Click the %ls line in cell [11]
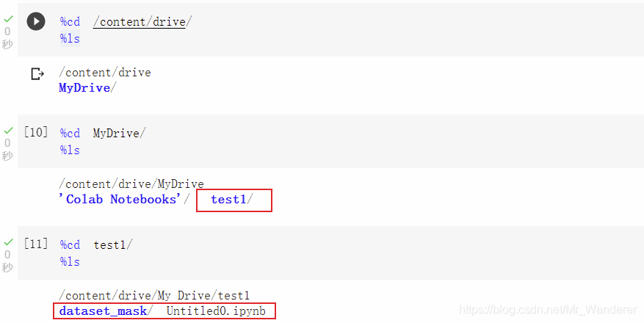This screenshot has height=323, width=644. (x=70, y=262)
